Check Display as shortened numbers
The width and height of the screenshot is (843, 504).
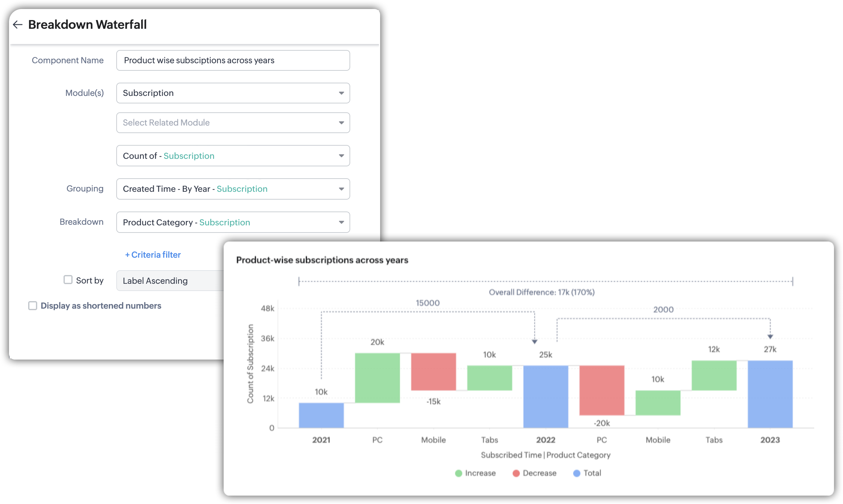tap(33, 306)
